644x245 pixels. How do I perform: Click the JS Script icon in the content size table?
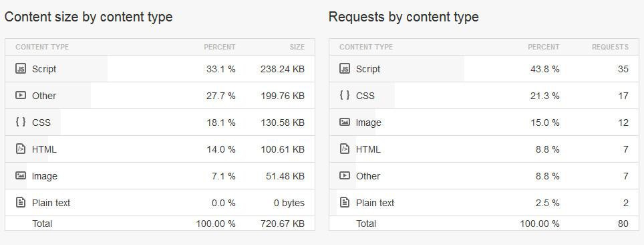pos(21,69)
